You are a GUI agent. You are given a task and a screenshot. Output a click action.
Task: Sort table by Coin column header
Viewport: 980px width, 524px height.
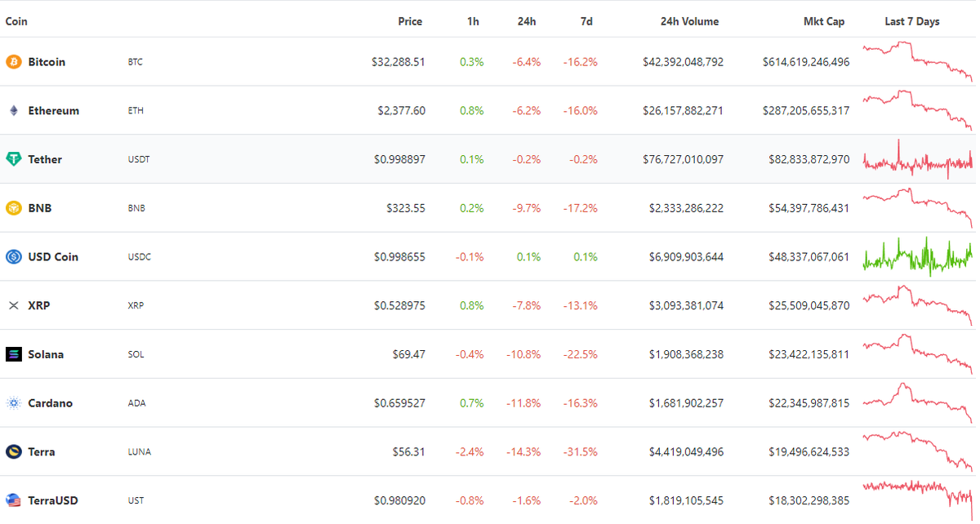click(x=16, y=21)
